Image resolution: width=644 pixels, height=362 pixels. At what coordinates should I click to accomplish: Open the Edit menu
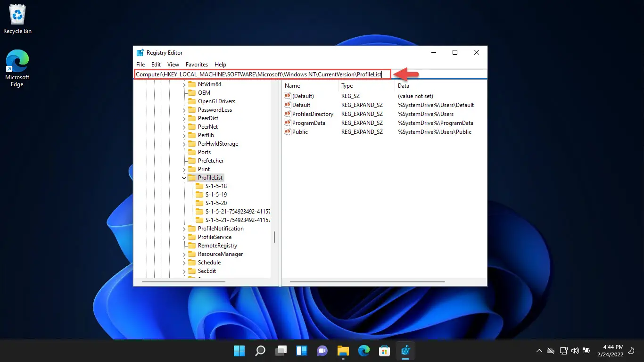click(x=156, y=65)
